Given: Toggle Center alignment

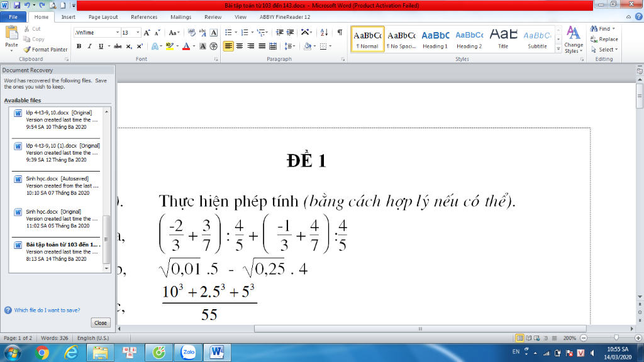Looking at the screenshot, I should (240, 47).
